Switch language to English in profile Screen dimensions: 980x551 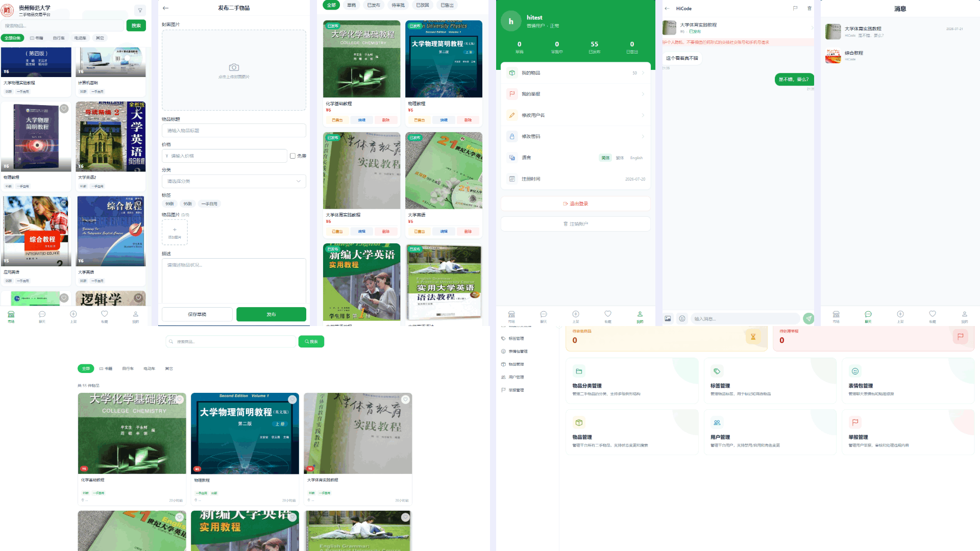click(x=636, y=158)
